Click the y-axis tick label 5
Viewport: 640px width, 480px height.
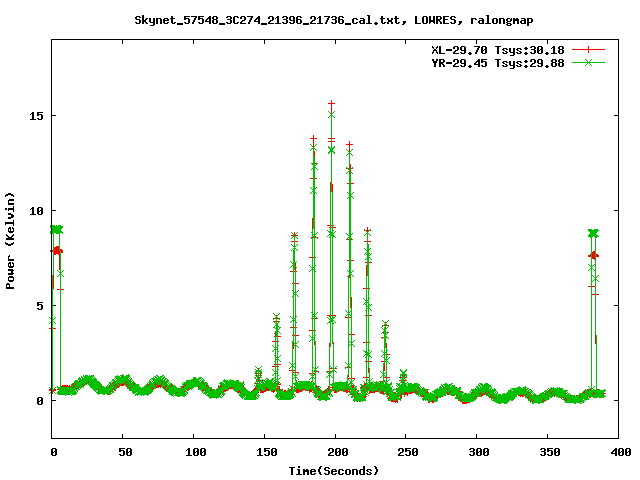[x=40, y=306]
